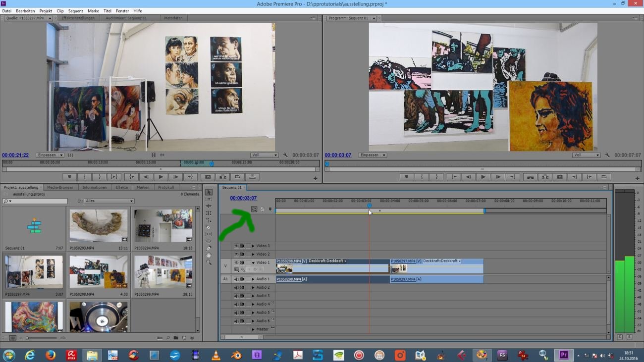644x362 pixels.
Task: Mute the Audio 1 track
Action: [236, 279]
